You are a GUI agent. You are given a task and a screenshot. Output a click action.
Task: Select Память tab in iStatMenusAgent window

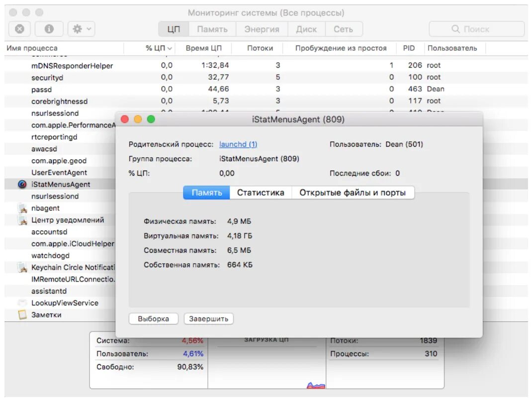(207, 193)
